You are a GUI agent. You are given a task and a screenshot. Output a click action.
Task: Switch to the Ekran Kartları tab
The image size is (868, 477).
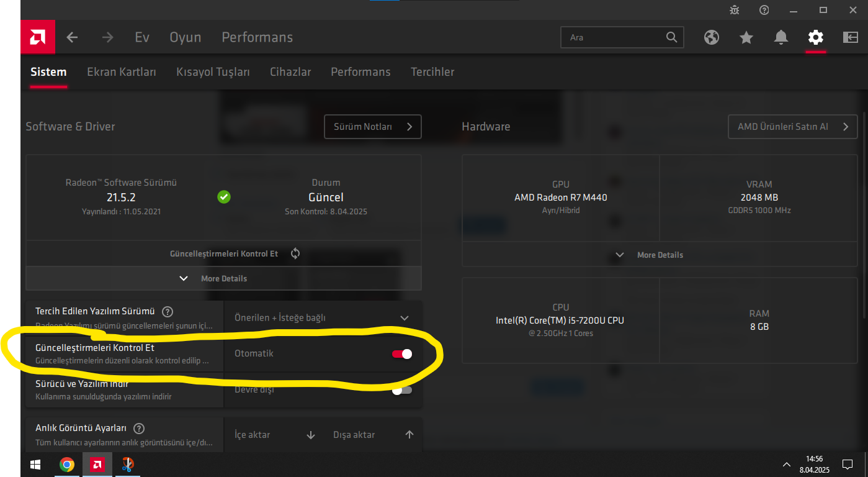tap(122, 72)
